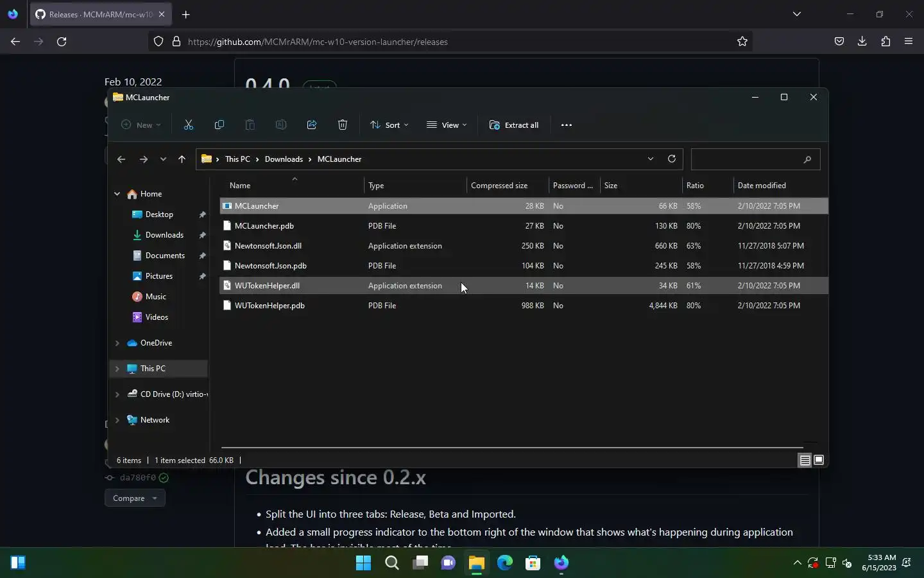Click the Rename icon in Explorer toolbar
The width and height of the screenshot is (924, 578).
point(281,125)
